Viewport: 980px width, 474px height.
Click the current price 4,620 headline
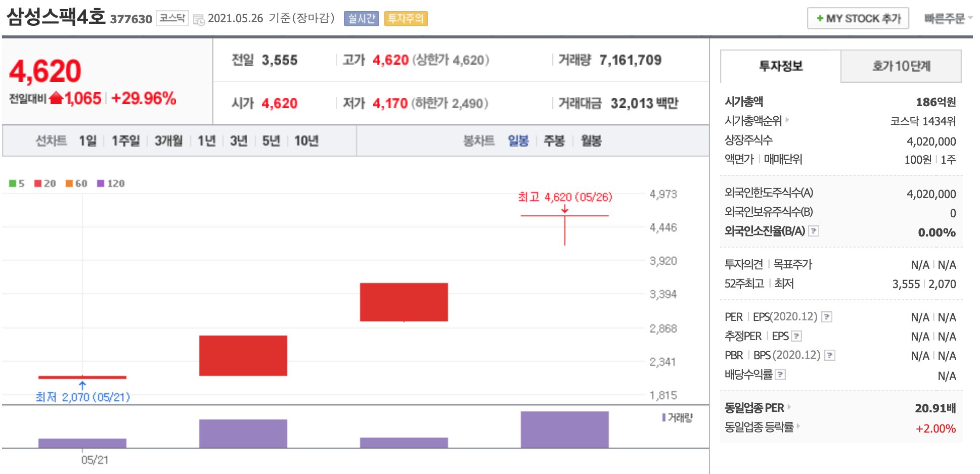[45, 71]
